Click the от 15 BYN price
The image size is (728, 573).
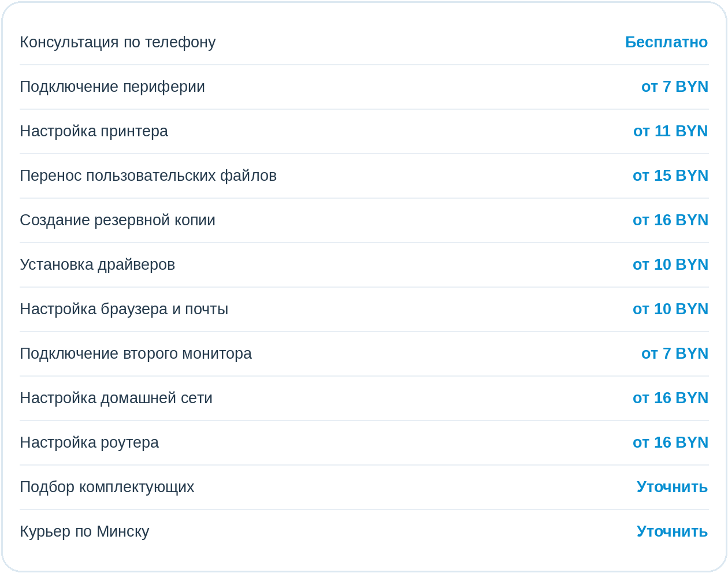[670, 176]
